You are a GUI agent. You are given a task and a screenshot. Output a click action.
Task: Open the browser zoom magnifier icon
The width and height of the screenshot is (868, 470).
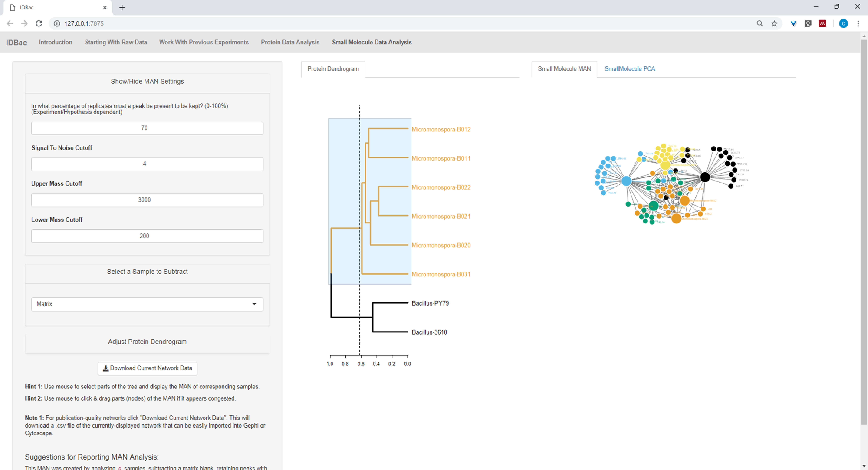coord(760,23)
